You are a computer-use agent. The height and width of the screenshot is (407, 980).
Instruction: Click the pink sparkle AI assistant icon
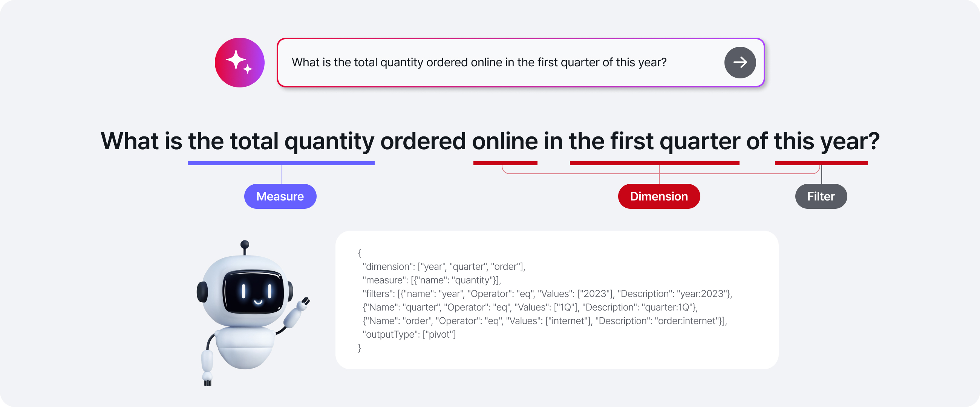coord(240,63)
